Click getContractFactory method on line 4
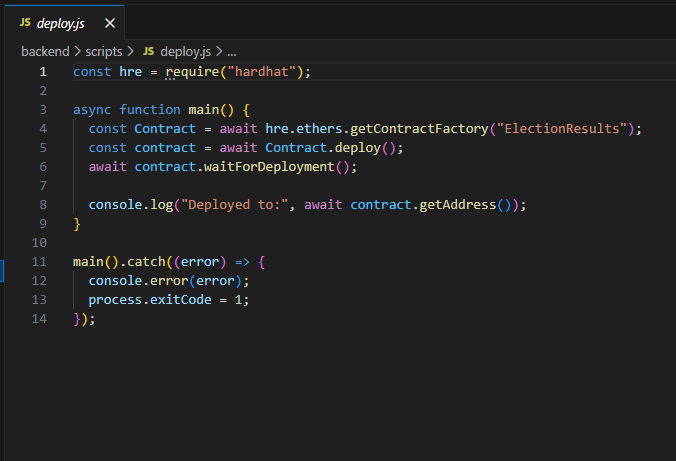This screenshot has height=461, width=676. pyautogui.click(x=419, y=129)
